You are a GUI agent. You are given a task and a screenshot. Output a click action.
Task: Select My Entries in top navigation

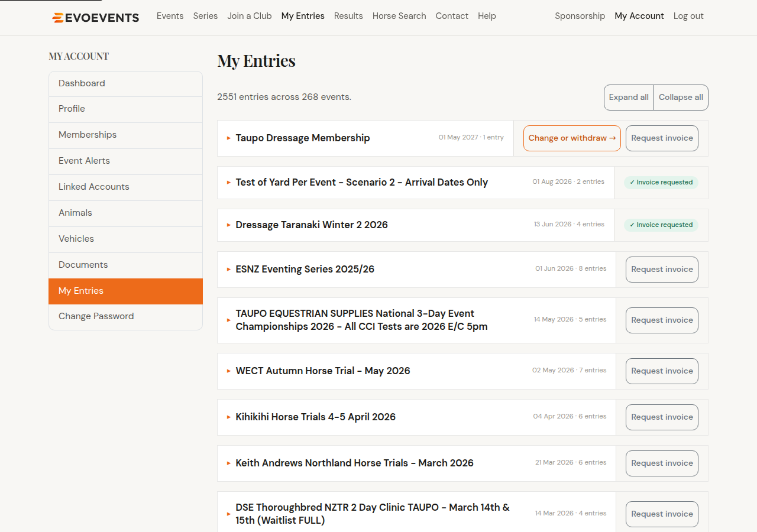(303, 16)
